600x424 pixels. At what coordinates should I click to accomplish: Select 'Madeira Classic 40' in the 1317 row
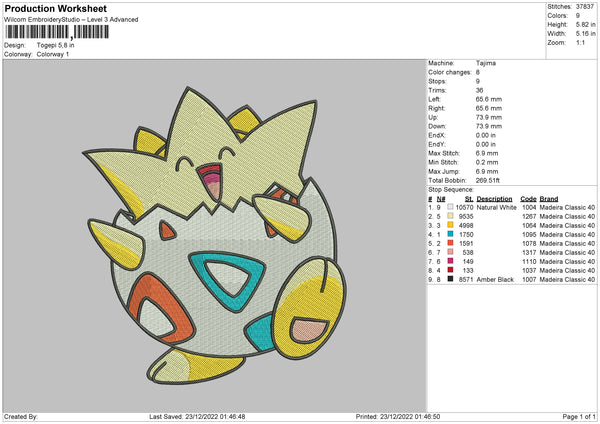pyautogui.click(x=567, y=253)
